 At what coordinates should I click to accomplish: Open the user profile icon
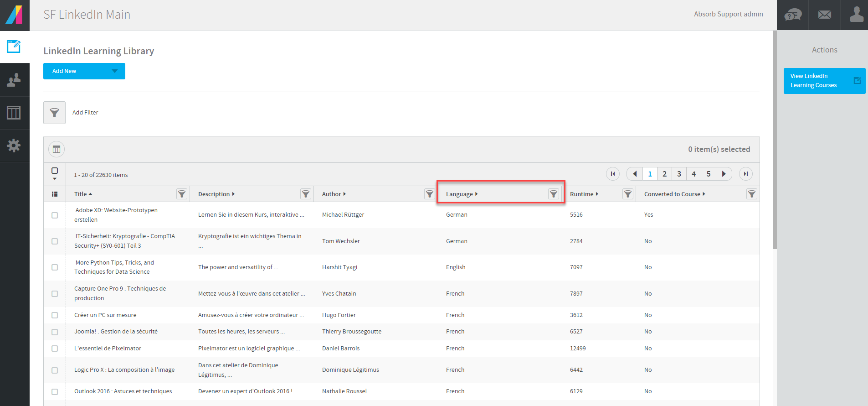[857, 14]
